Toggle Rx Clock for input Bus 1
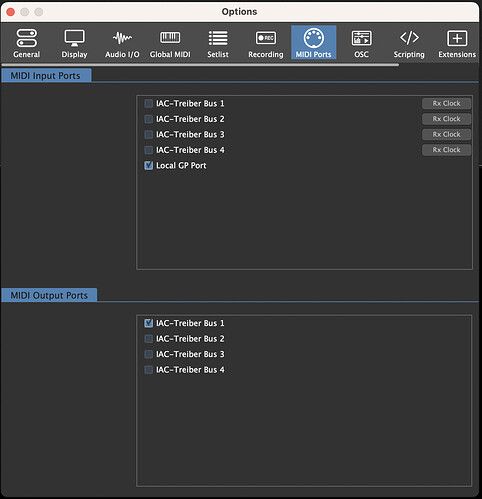482x499 pixels. 446,103
